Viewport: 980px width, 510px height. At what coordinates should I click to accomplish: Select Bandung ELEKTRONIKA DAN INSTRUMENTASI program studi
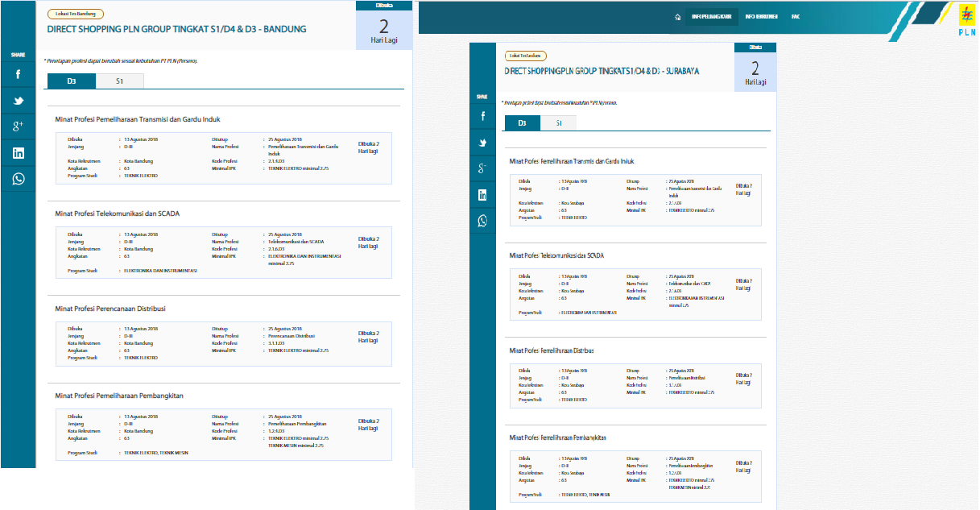pyautogui.click(x=160, y=271)
